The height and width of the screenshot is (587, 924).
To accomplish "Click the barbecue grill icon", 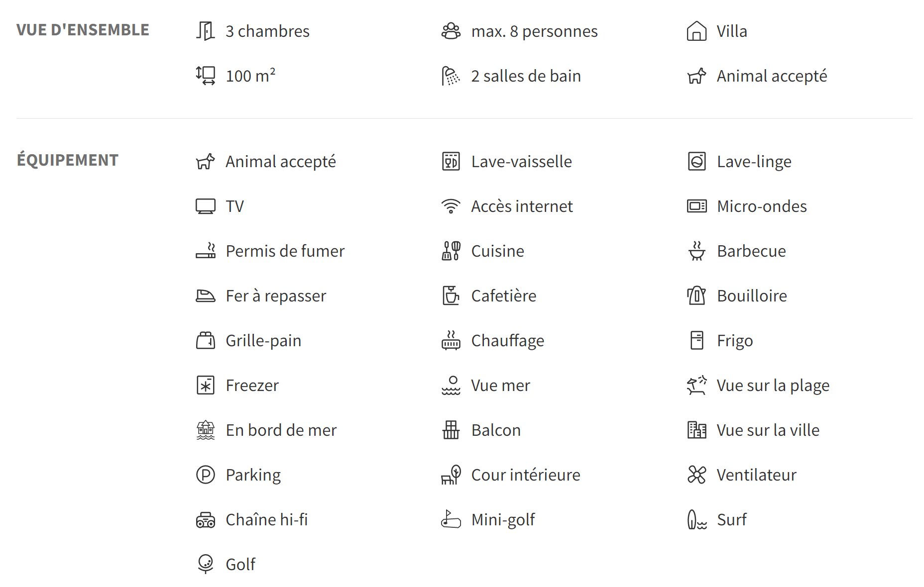I will coord(696,251).
